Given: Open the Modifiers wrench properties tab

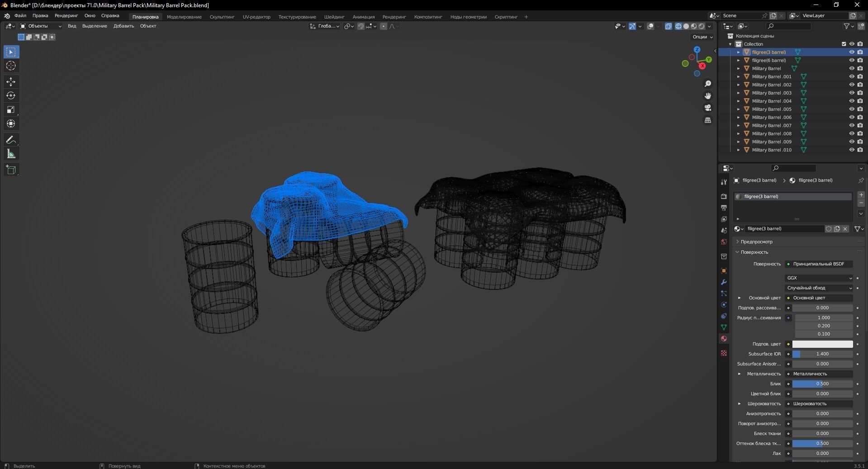Looking at the screenshot, I should (x=724, y=282).
